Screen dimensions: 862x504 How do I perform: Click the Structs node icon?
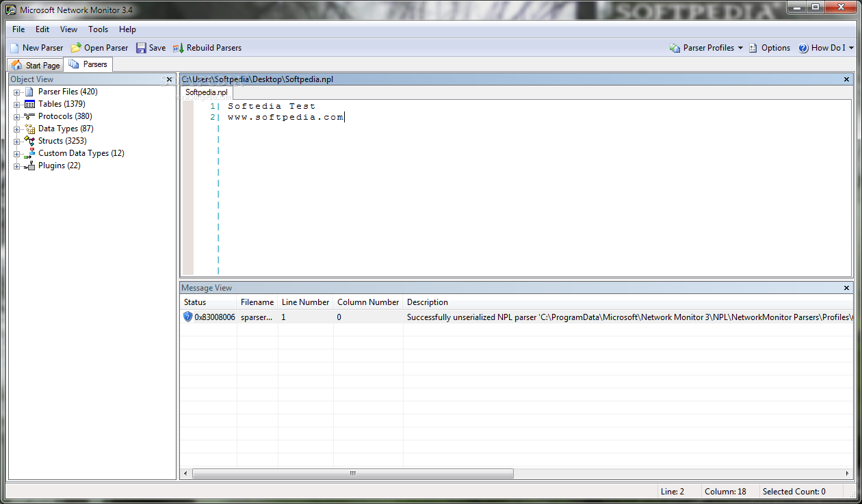(29, 141)
